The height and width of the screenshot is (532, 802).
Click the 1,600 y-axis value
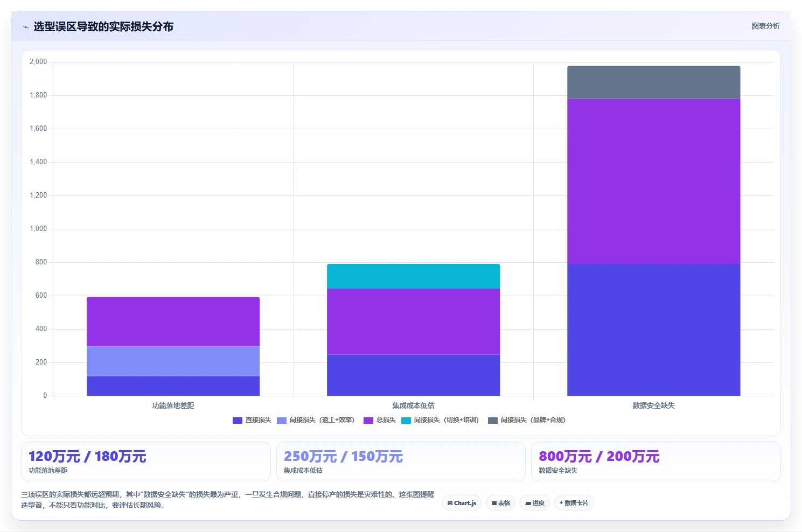pyautogui.click(x=38, y=129)
